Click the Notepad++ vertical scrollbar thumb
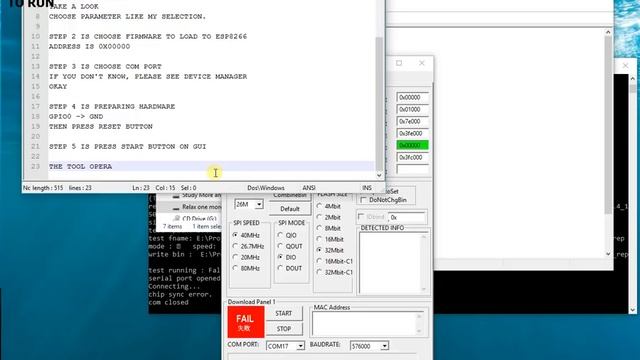The image size is (640, 360). click(379, 103)
